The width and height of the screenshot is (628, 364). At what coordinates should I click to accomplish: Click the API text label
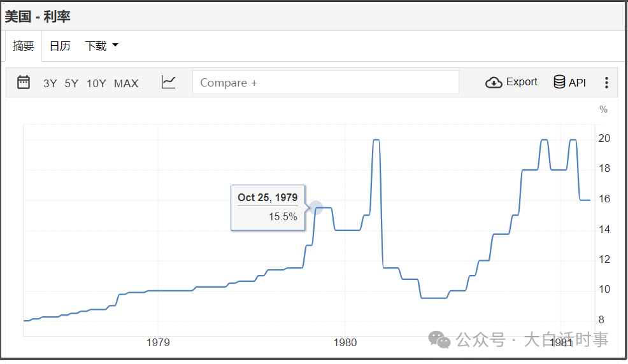[577, 83]
